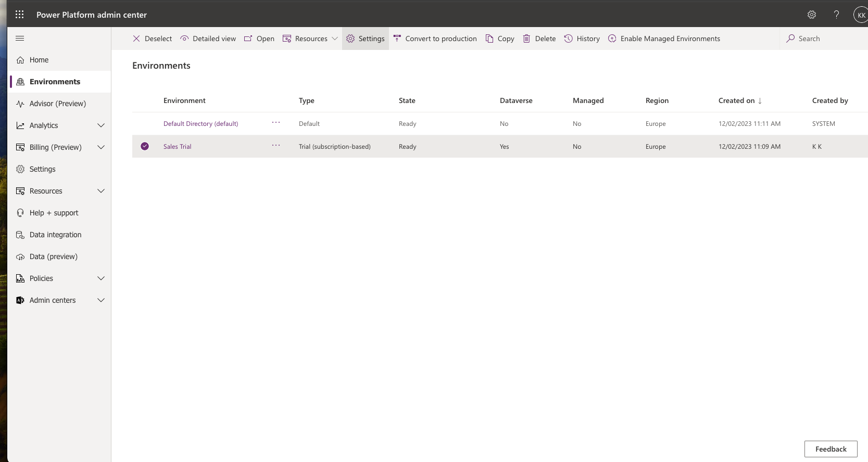The width and height of the screenshot is (868, 462).
Task: Click Enable Managed Environments
Action: click(664, 38)
